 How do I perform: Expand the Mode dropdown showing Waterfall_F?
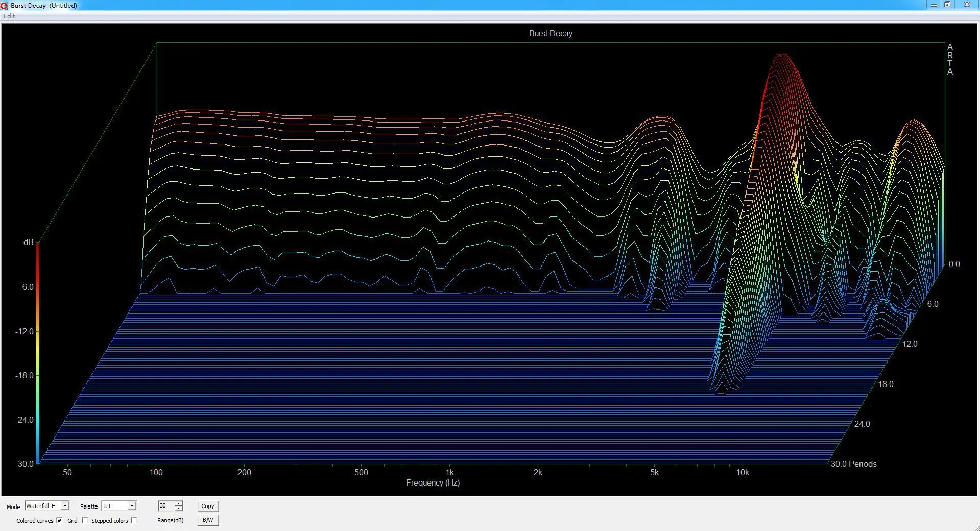(65, 506)
